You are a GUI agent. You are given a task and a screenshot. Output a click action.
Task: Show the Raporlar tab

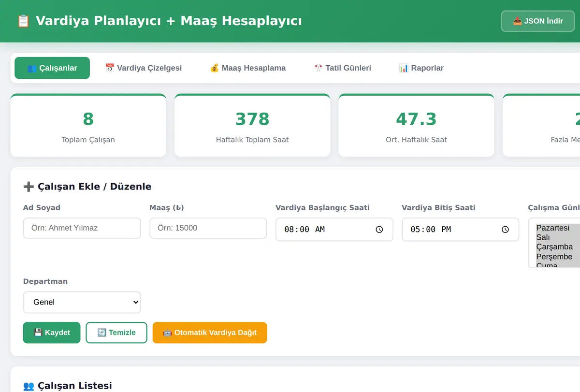pyautogui.click(x=421, y=68)
